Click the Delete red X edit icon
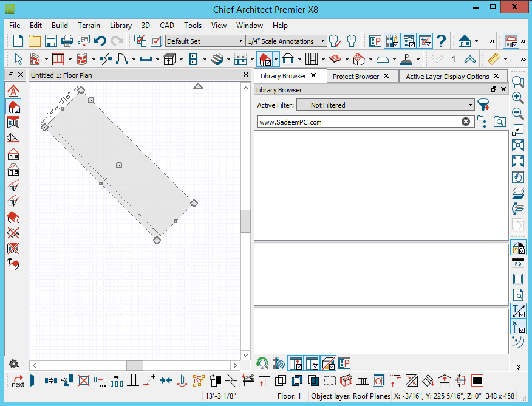The image size is (532, 406). coord(83,380)
